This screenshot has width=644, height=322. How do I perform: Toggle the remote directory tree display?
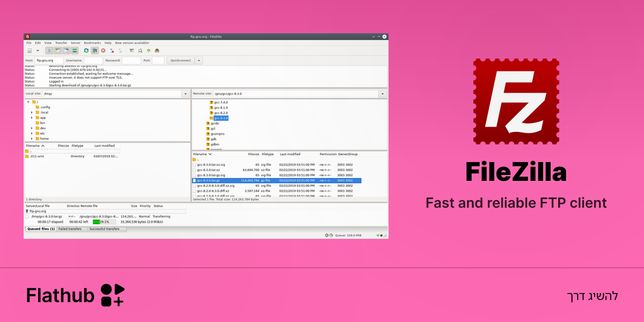(x=66, y=50)
